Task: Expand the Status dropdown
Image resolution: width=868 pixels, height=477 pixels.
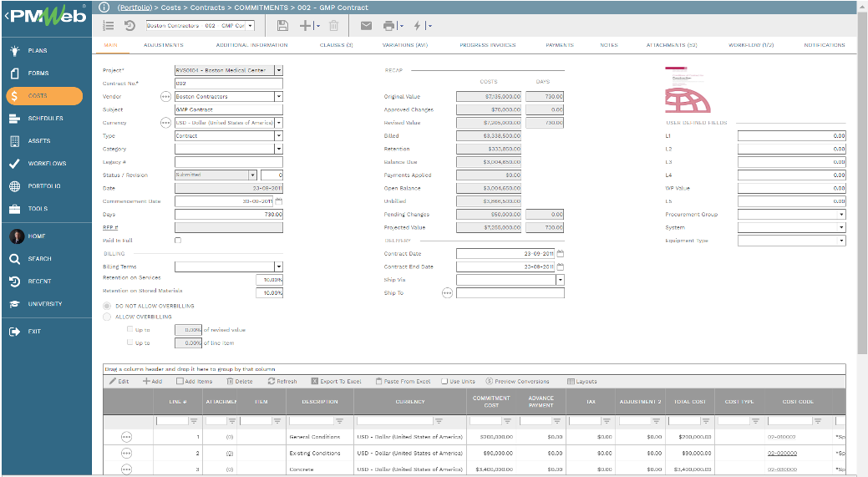Action: (x=252, y=175)
